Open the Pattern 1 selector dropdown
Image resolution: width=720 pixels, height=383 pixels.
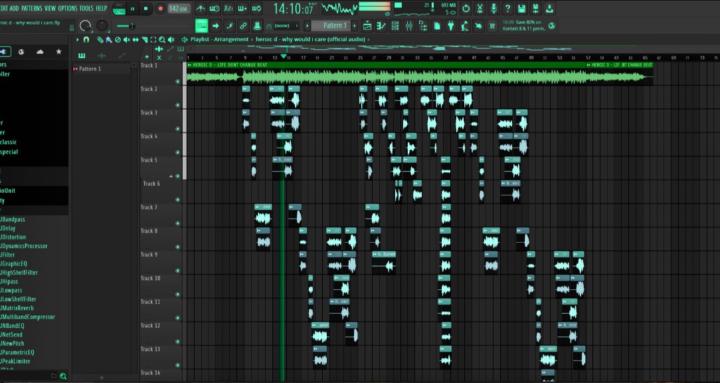pos(331,26)
